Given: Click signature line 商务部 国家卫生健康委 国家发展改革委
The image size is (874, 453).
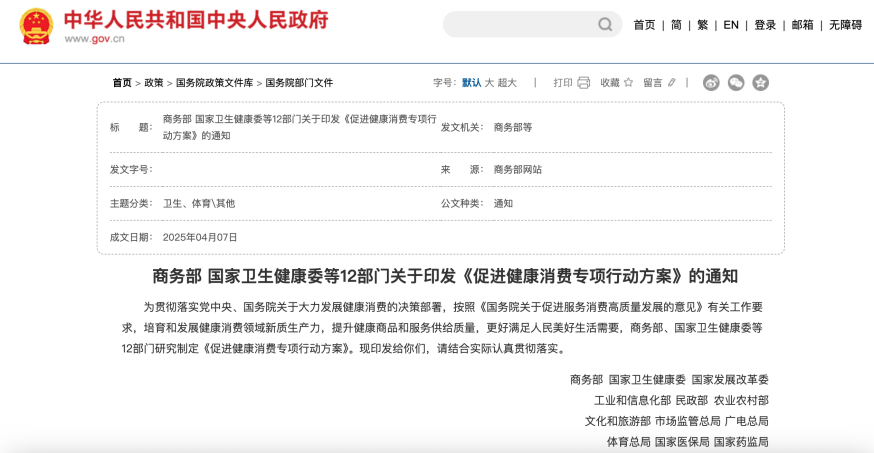Looking at the screenshot, I should click(x=669, y=380).
